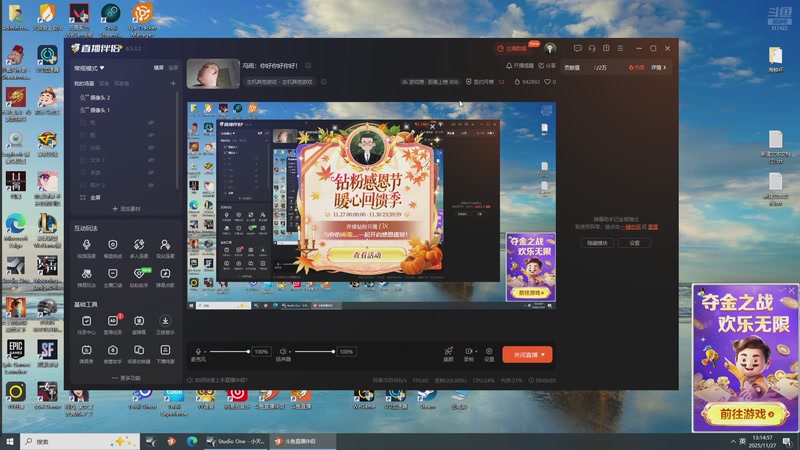Image resolution: width=800 pixels, height=450 pixels.
Task: Click 开播提醒 bell button
Action: (x=519, y=65)
